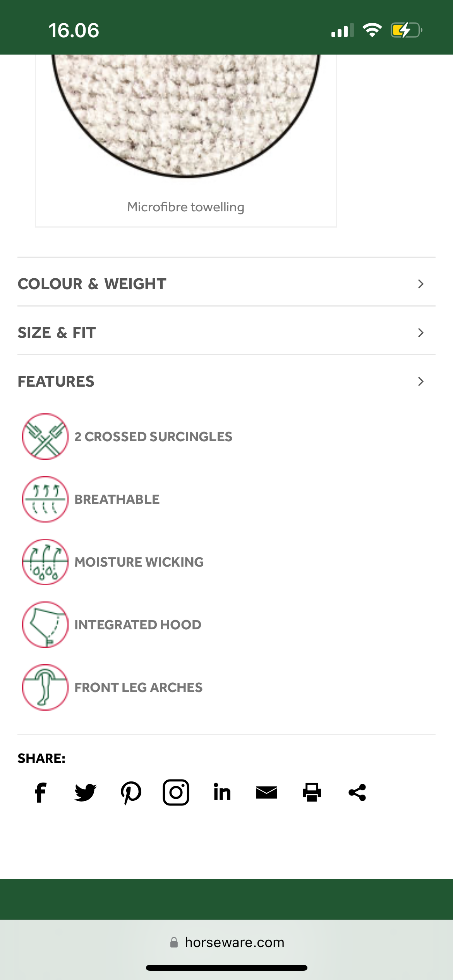
Task: View the Microfibre towelling swatch image
Action: (186, 116)
